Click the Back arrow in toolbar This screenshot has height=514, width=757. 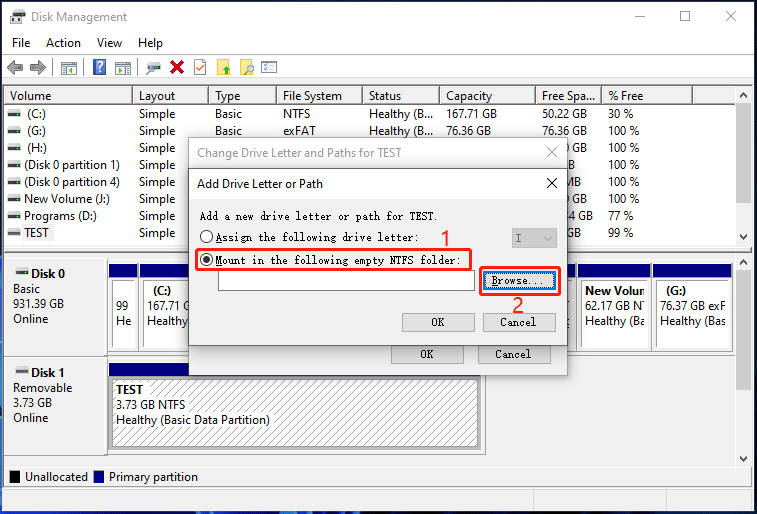click(x=15, y=67)
